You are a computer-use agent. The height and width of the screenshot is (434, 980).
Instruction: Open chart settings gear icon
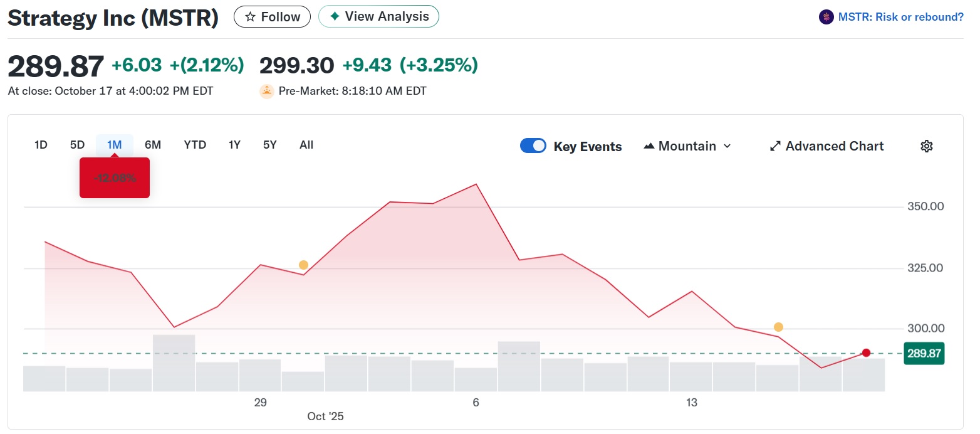point(927,146)
